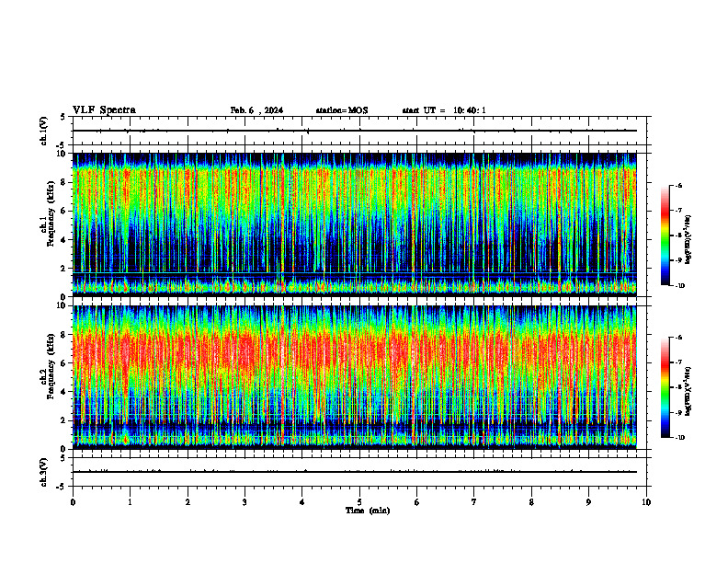Click inside the ch.2 spectrogram panel

(x=355, y=377)
